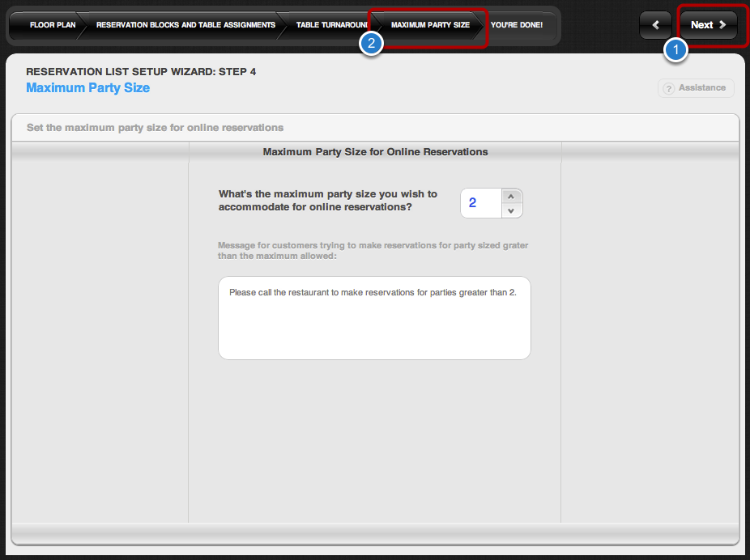Image resolution: width=750 pixels, height=560 pixels.
Task: Jump to the You're Done! step
Action: pos(517,25)
